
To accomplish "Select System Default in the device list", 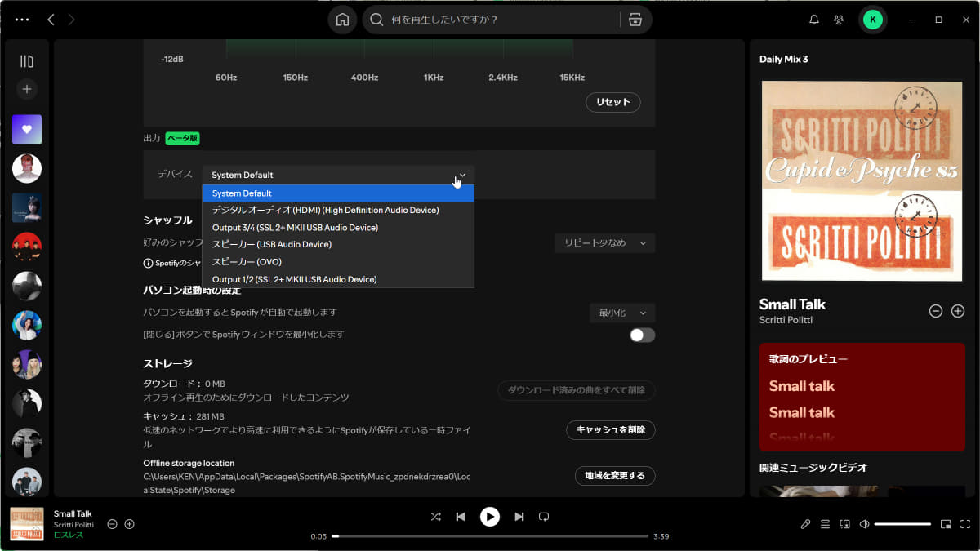I will (338, 193).
